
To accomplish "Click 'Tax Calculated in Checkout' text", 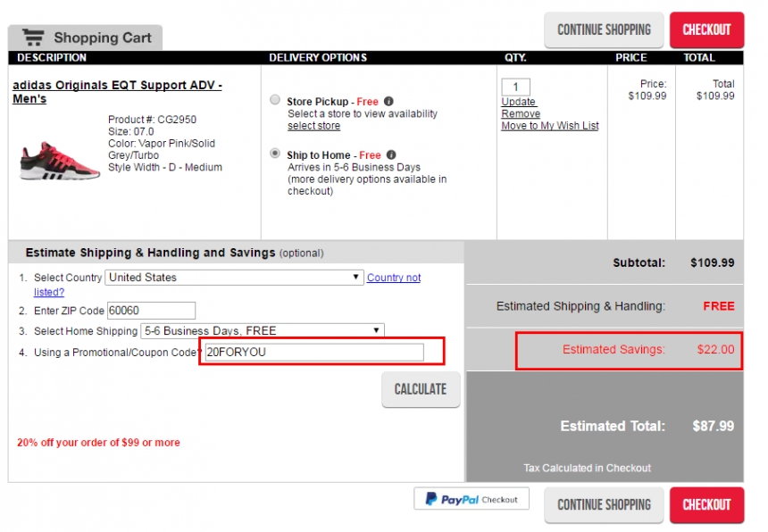I will (588, 468).
